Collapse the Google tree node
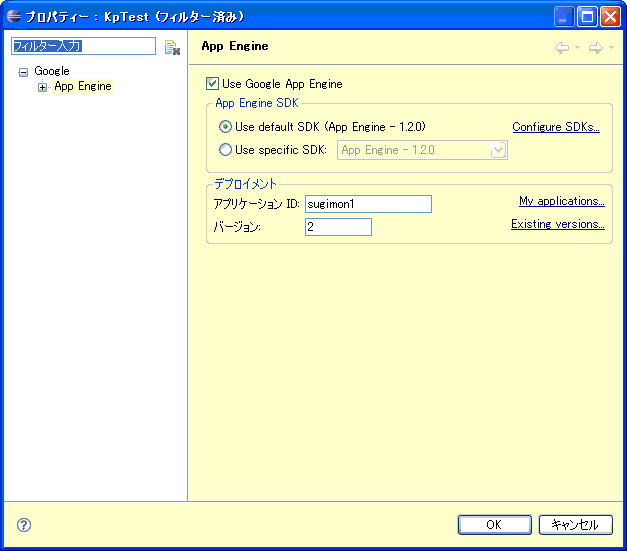Viewport: 627px width, 551px height. [24, 72]
